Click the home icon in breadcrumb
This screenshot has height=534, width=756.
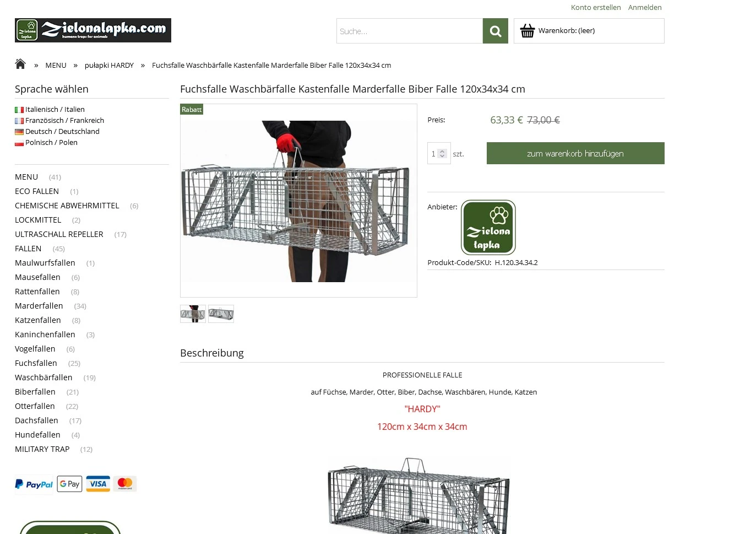(20, 64)
